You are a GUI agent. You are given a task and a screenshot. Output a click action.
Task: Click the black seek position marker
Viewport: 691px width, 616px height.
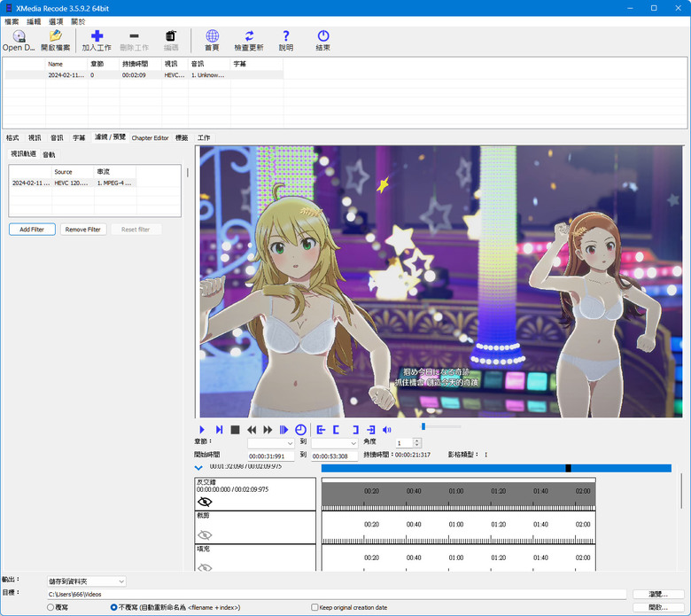[x=569, y=468]
